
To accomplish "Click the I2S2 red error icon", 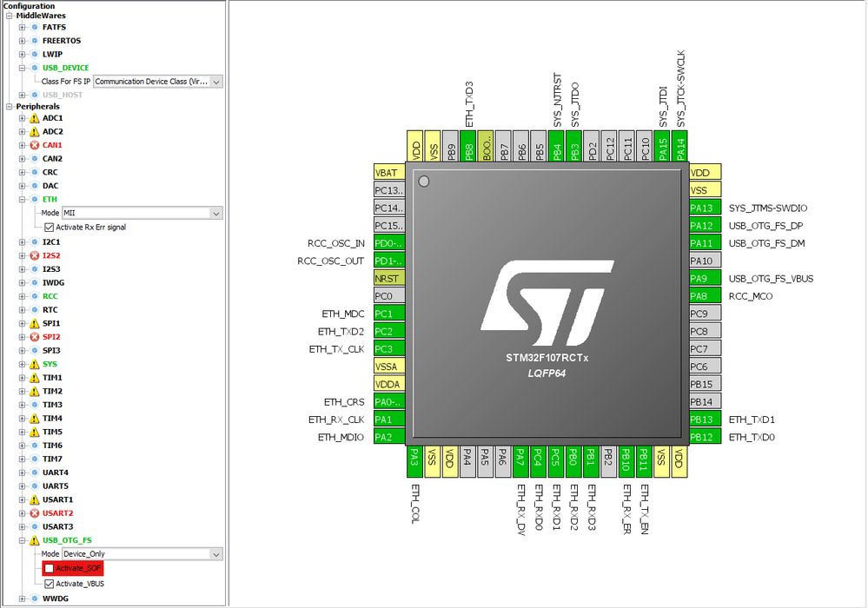I will pyautogui.click(x=35, y=255).
